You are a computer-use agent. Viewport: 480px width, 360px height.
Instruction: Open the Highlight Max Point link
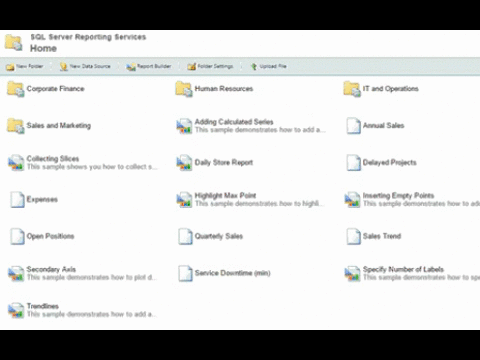pyautogui.click(x=225, y=196)
